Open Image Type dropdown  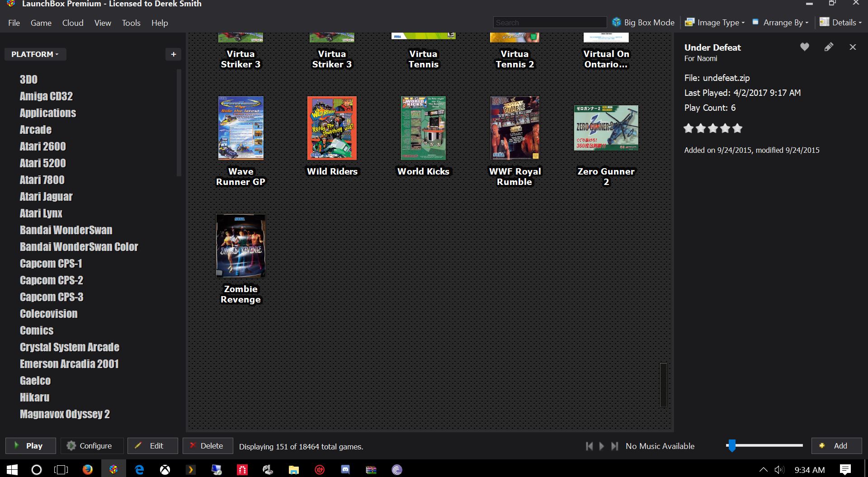715,22
